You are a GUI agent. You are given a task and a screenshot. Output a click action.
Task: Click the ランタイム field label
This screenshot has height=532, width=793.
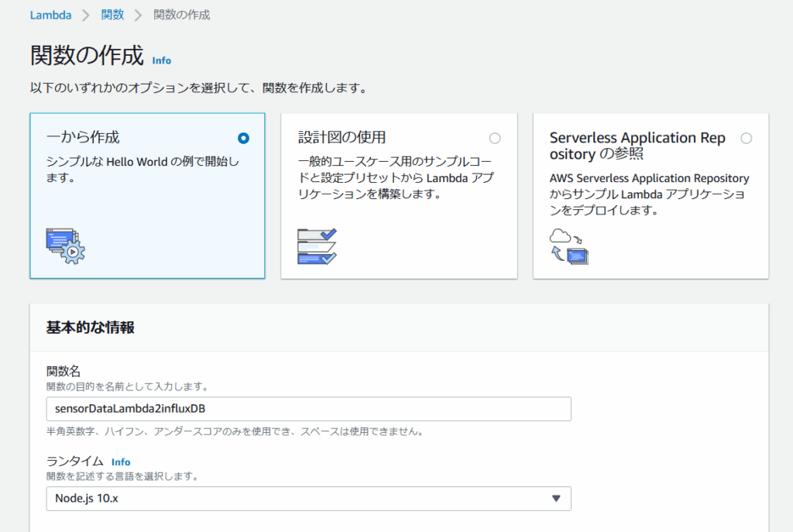point(75,462)
